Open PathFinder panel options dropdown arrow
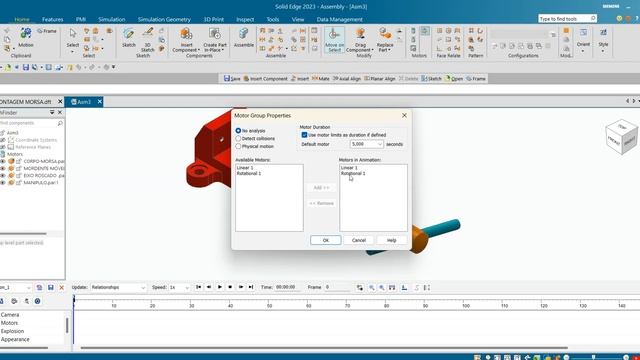Viewport: 640px width, 360px height. pos(52,112)
